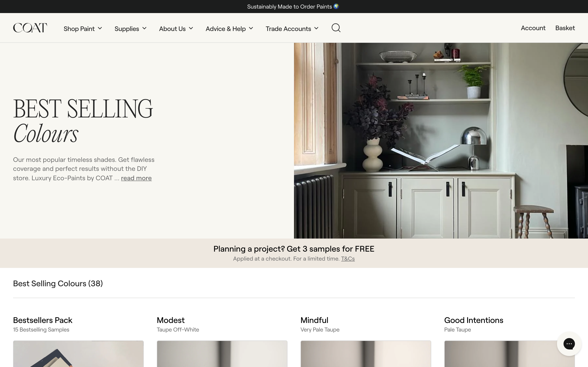Image resolution: width=588 pixels, height=367 pixels.
Task: Click the hero shelving room image
Action: tap(441, 140)
